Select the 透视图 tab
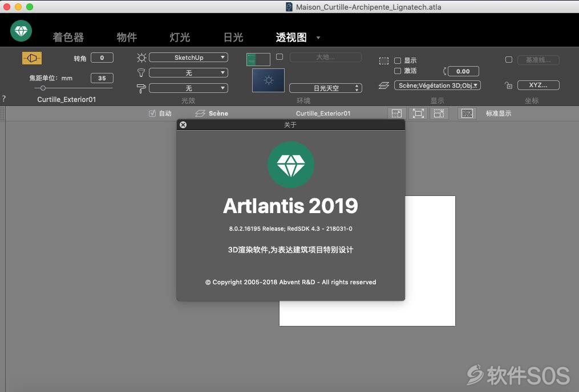579x392 pixels. (291, 37)
